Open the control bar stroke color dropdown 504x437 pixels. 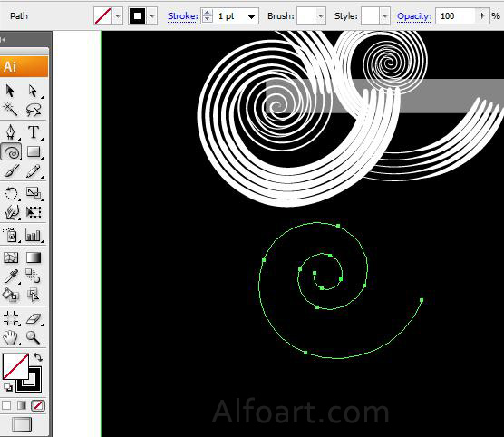[152, 15]
